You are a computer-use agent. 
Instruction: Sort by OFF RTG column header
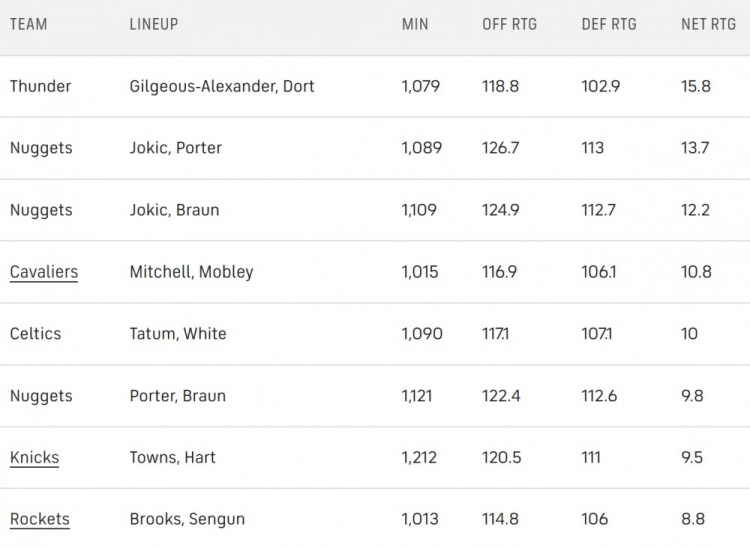[509, 24]
